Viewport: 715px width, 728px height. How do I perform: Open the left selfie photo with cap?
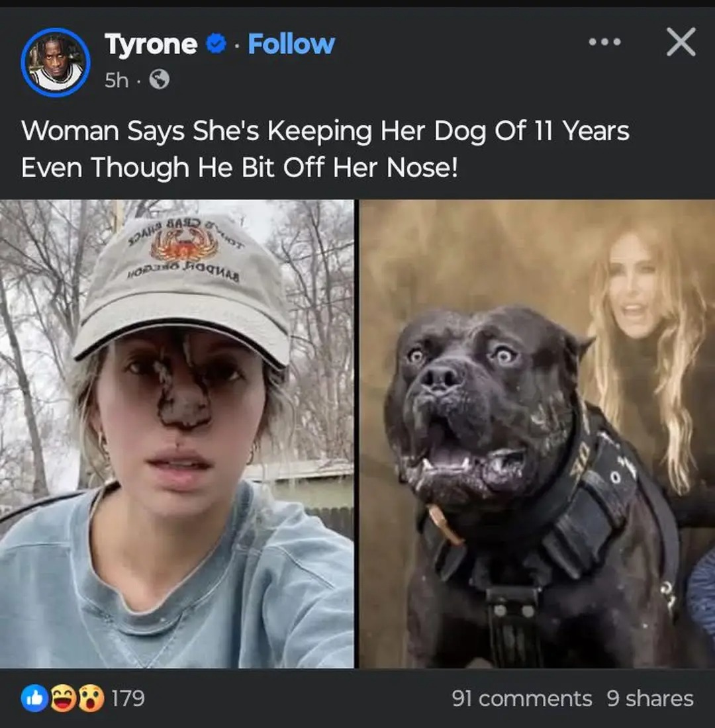click(x=177, y=433)
